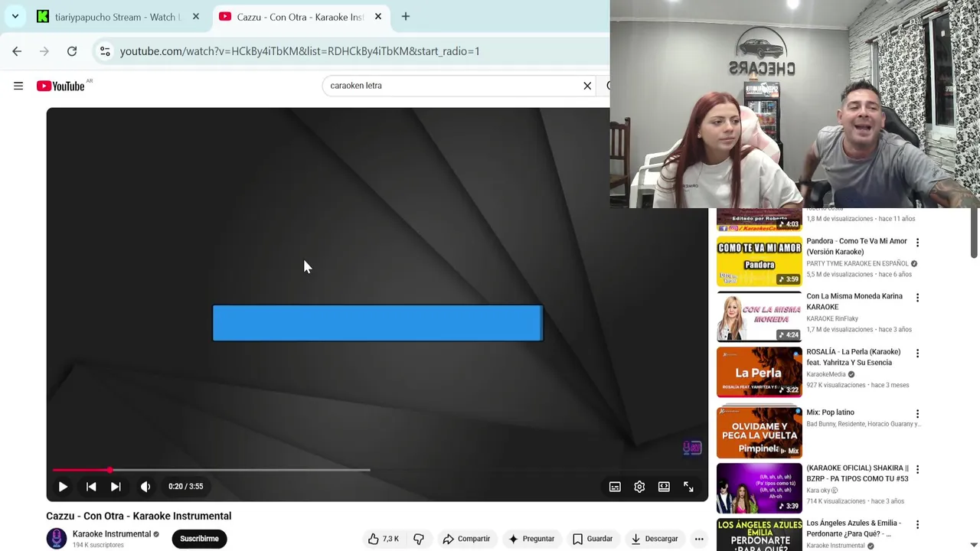Open 'Mix: Pop latino' title link
The width and height of the screenshot is (980, 551).
coord(830,412)
